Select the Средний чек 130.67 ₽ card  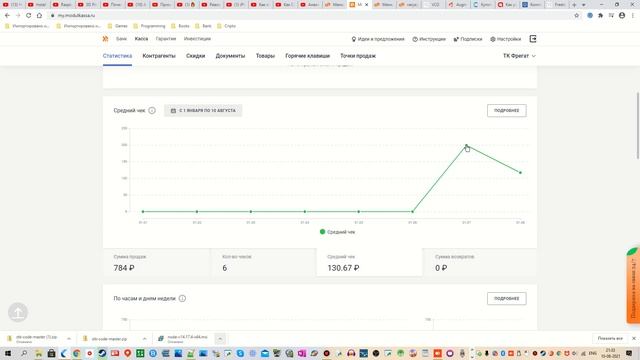click(369, 262)
